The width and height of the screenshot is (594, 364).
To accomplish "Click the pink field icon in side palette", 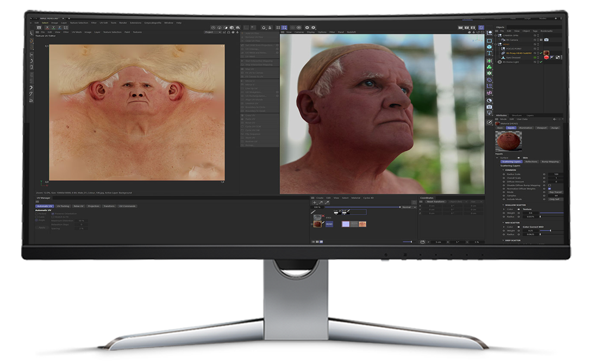I will (490, 93).
